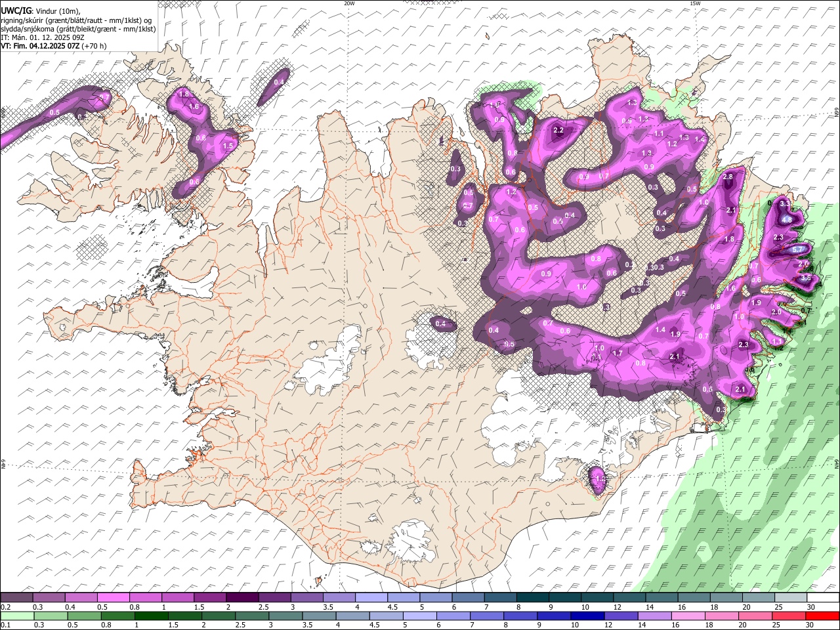This screenshot has height=630, width=840.
Task: Click the pure red rain swatch after 30
Action: (822, 616)
